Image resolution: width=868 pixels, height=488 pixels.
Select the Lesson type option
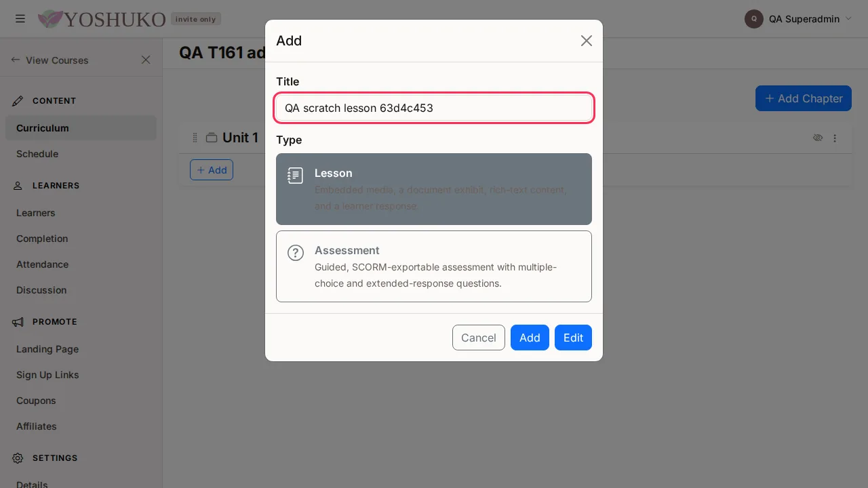click(x=434, y=189)
